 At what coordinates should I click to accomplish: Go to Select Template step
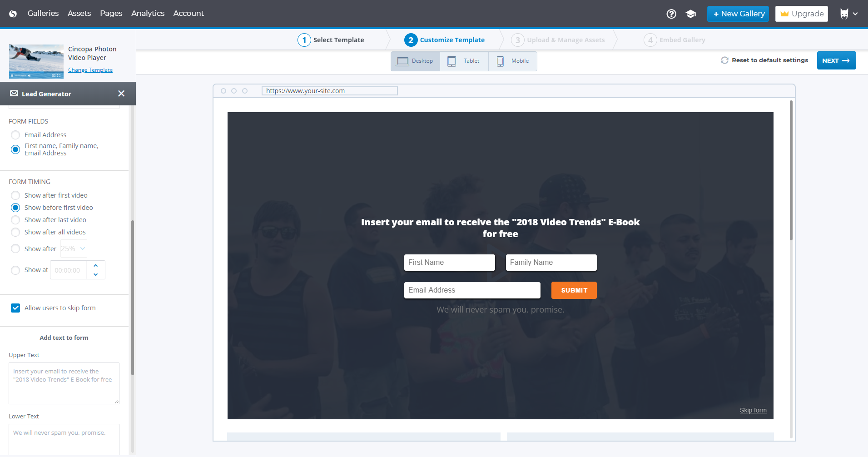tap(331, 40)
